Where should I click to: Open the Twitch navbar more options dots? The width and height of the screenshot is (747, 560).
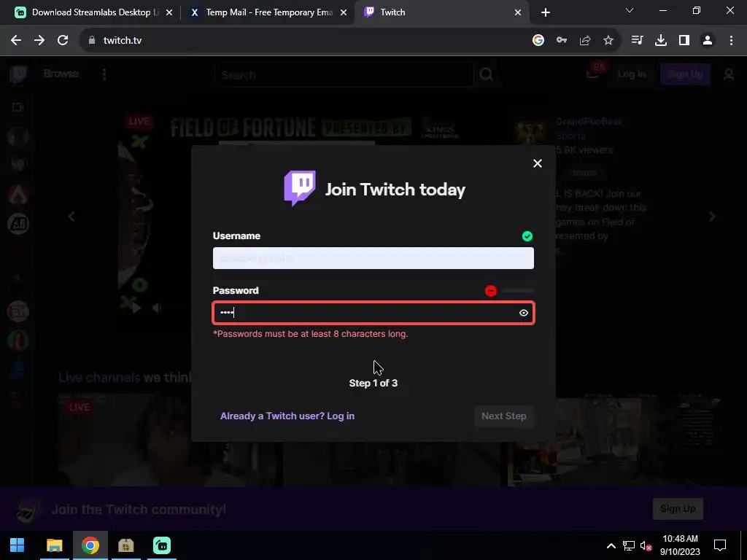[104, 74]
